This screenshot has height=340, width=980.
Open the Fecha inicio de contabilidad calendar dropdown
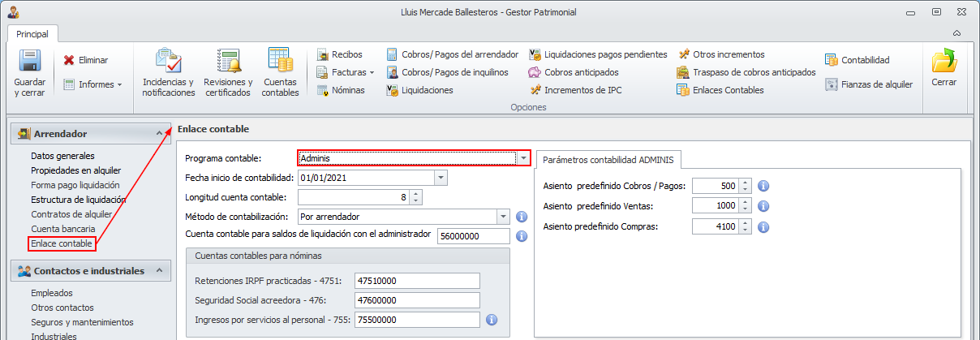[x=441, y=178]
